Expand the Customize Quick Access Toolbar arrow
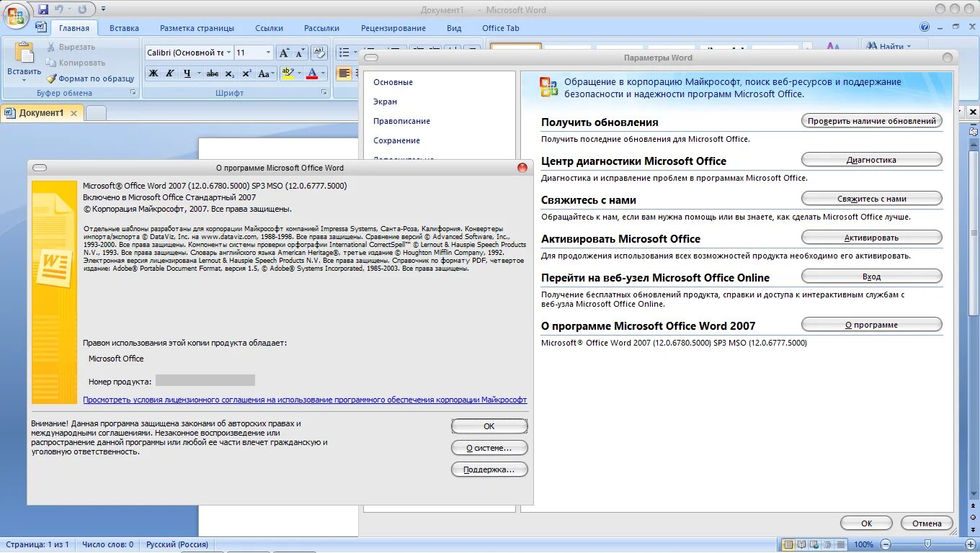 (103, 9)
